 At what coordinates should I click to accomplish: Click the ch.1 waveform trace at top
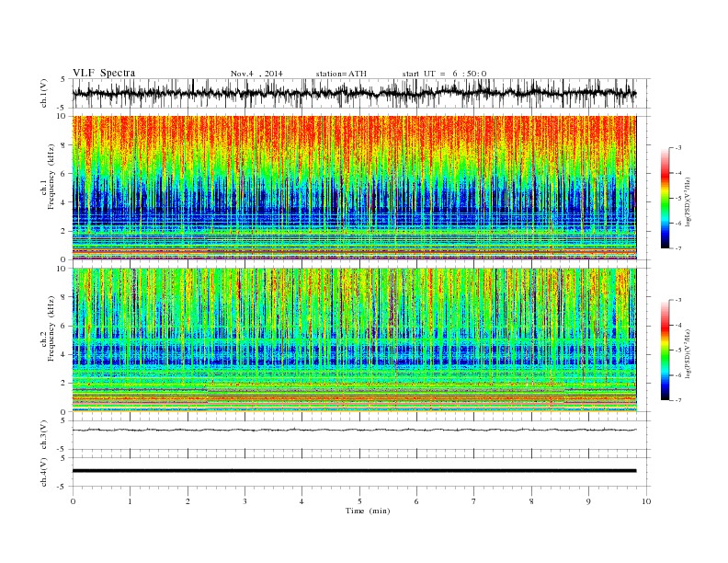coord(354,93)
